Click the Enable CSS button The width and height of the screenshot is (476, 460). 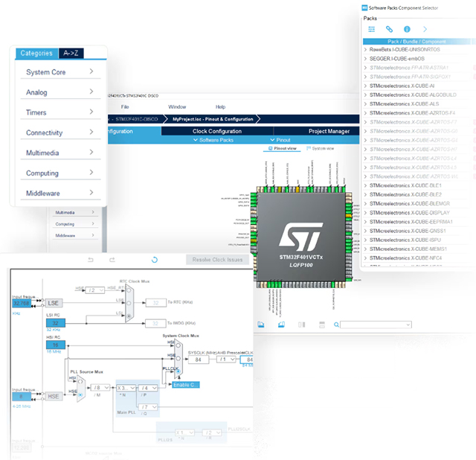(x=186, y=385)
